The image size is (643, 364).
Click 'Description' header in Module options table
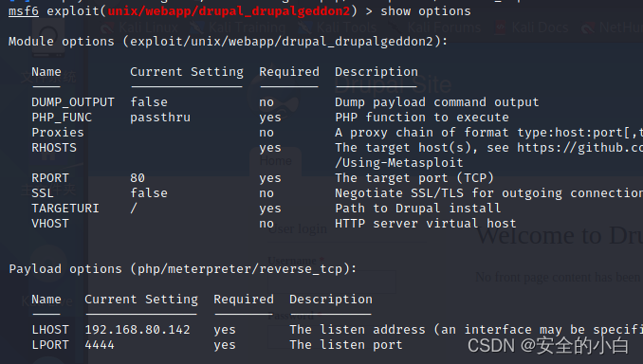[377, 72]
